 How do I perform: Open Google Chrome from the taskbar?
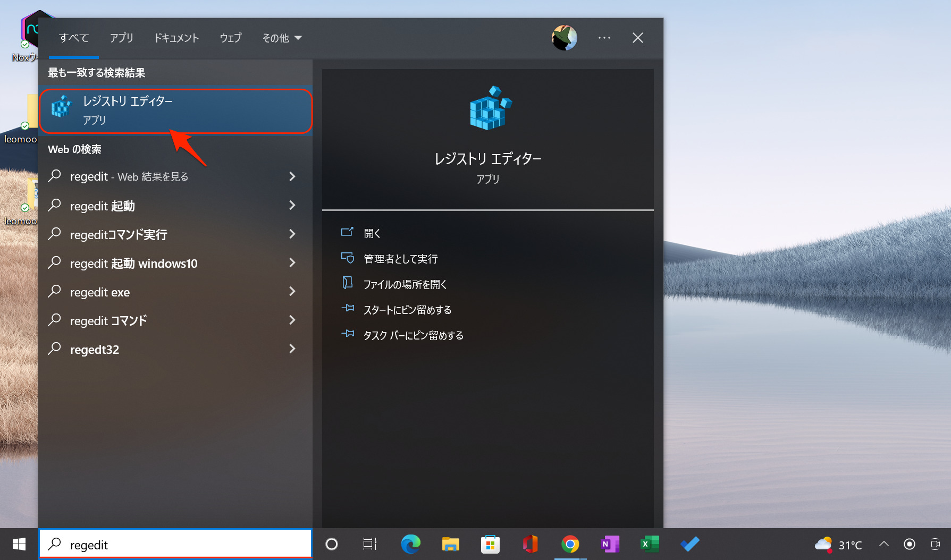point(570,544)
